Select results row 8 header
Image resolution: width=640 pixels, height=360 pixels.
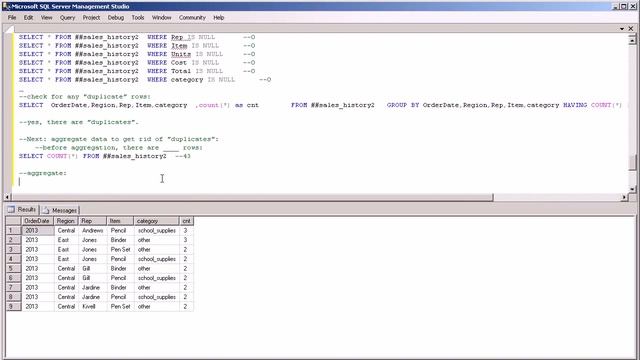coord(13,297)
